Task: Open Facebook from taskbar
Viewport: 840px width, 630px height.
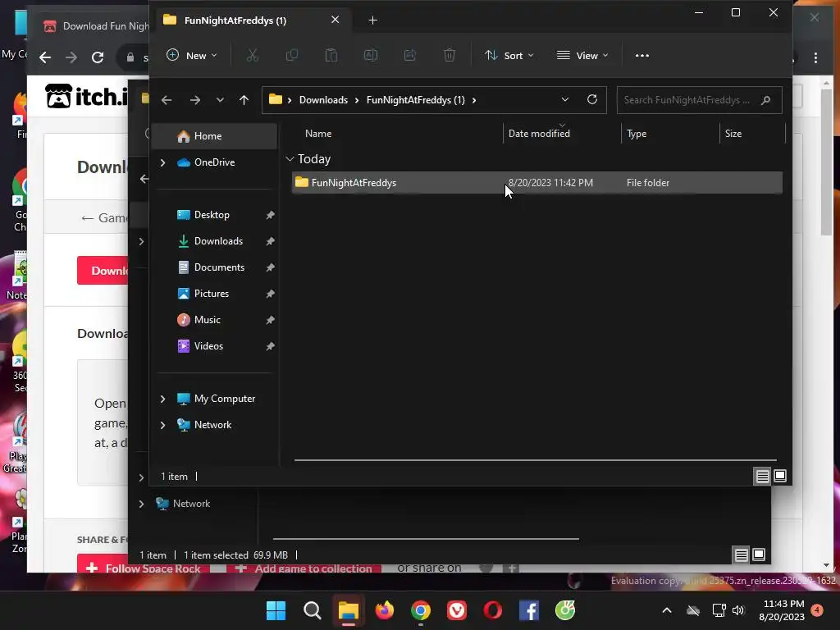Action: 529,610
